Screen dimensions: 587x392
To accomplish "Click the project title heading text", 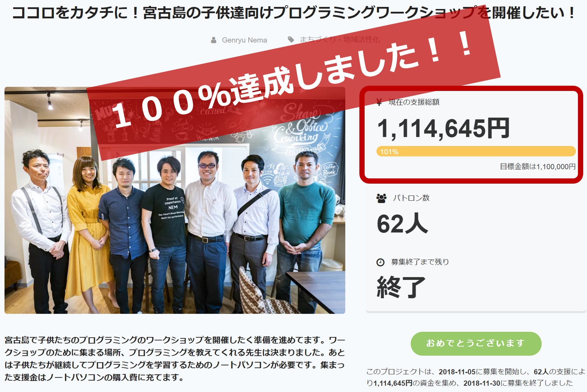I will (x=293, y=13).
